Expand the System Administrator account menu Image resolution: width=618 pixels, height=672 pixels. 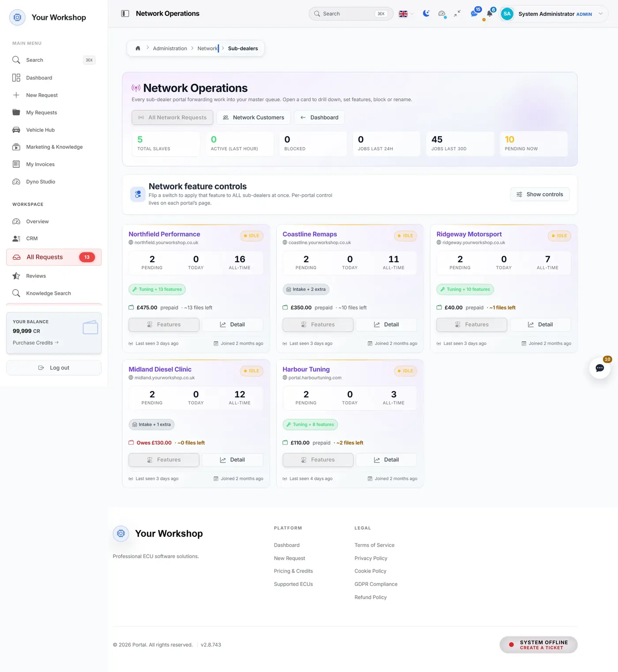coord(554,14)
